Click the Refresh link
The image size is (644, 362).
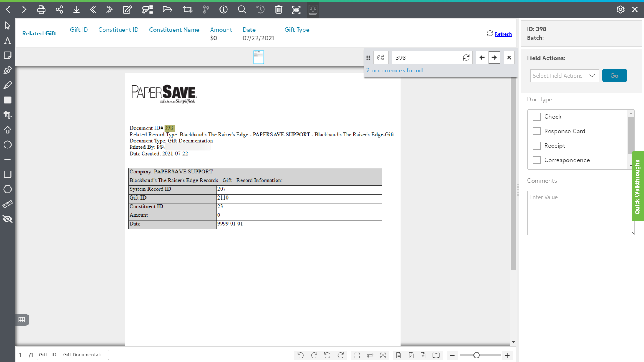[503, 34]
